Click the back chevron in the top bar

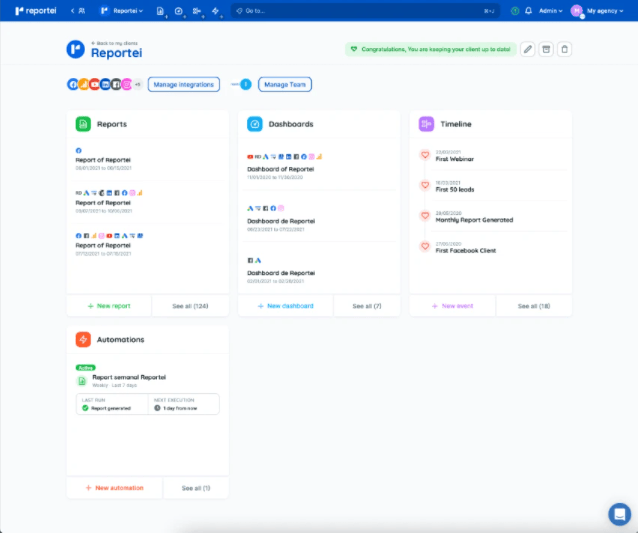pyautogui.click(x=72, y=11)
